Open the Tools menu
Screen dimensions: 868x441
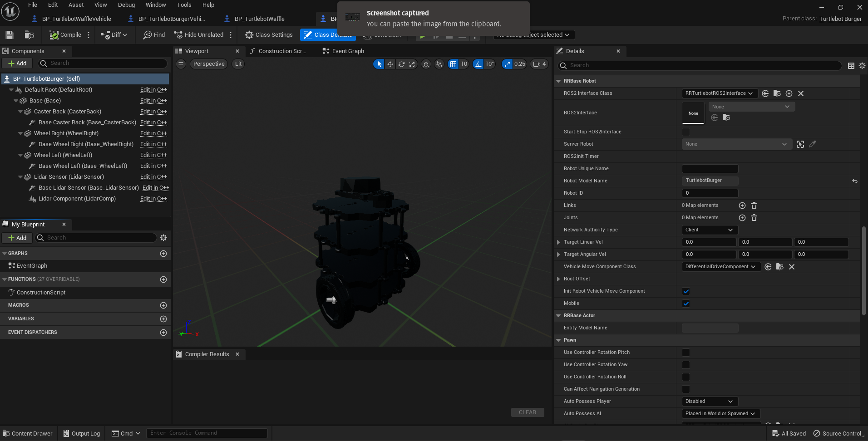tap(184, 5)
